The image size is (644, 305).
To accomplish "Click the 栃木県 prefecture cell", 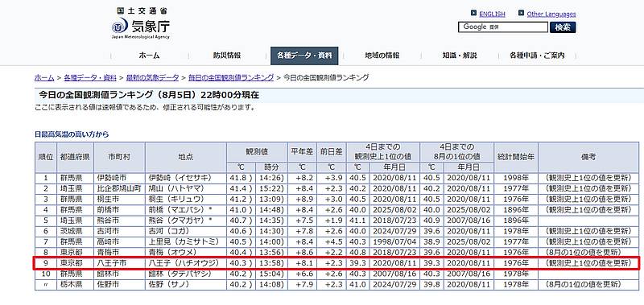I will click(75, 284).
